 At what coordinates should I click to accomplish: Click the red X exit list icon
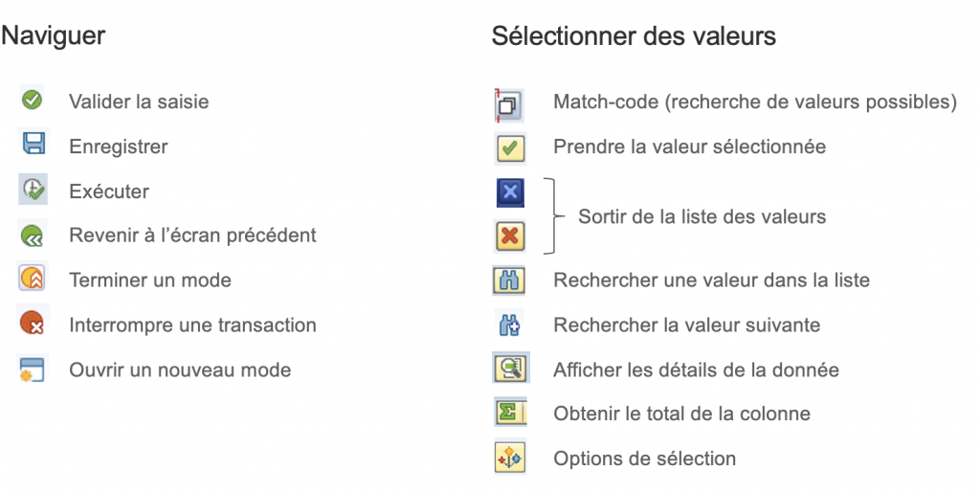(x=510, y=235)
